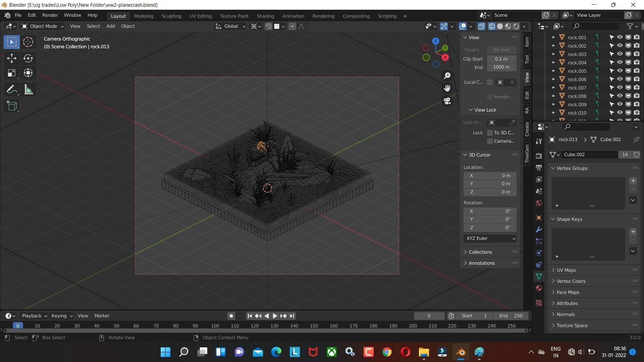Click Add menu in viewport header
This screenshot has height=362, width=644.
pos(110,26)
